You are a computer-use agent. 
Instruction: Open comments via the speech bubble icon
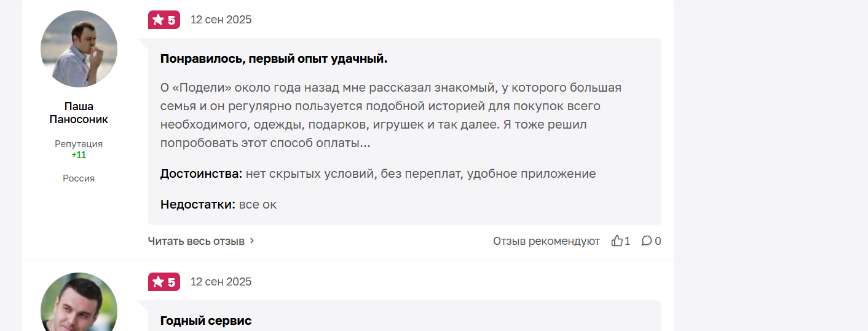pyautogui.click(x=647, y=241)
